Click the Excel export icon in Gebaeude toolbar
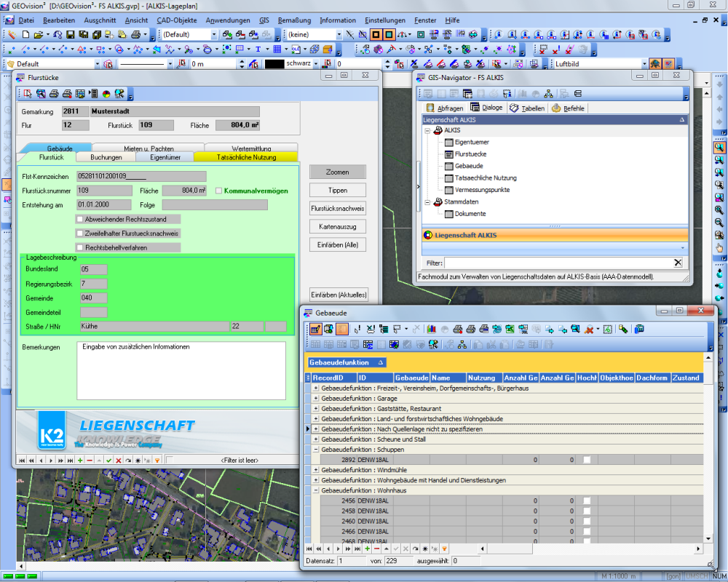The image size is (728, 582). click(x=510, y=329)
